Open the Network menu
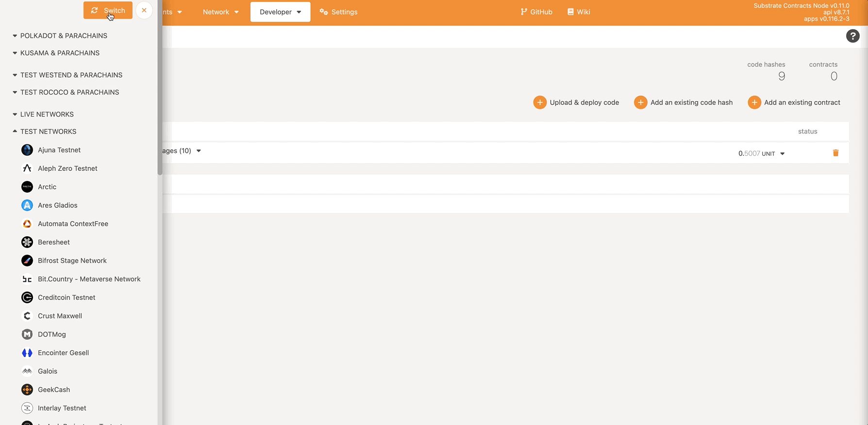The image size is (868, 425). coord(220,12)
